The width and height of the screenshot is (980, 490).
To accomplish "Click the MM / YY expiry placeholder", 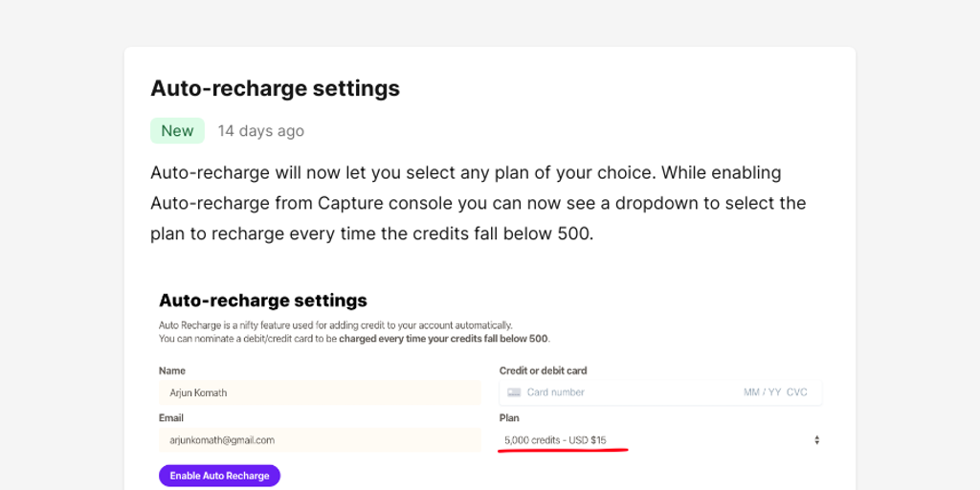I will pyautogui.click(x=762, y=392).
